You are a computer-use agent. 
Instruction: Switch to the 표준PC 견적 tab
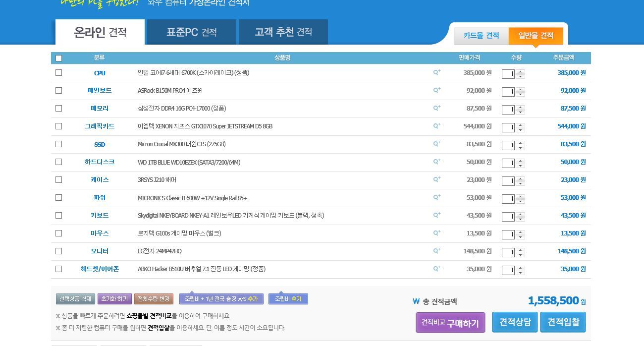(191, 32)
